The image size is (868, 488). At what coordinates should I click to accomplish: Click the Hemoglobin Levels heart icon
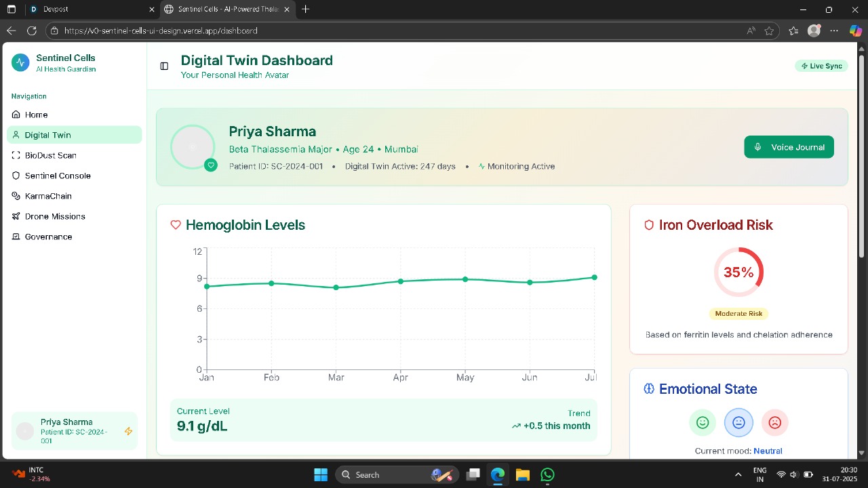click(x=176, y=225)
